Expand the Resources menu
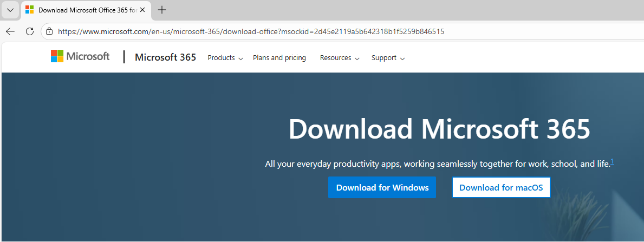This screenshot has width=644, height=242. (x=340, y=58)
